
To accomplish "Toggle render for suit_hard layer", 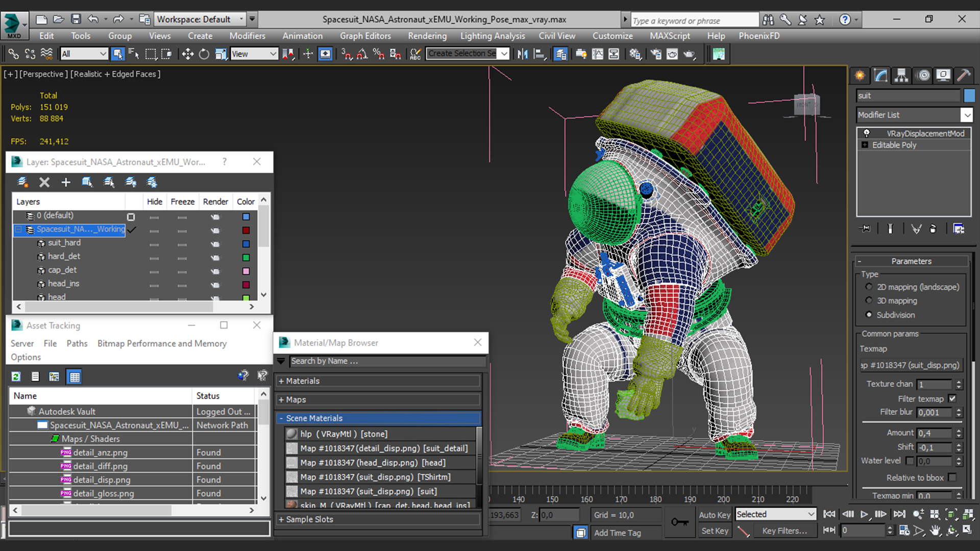I will (215, 244).
